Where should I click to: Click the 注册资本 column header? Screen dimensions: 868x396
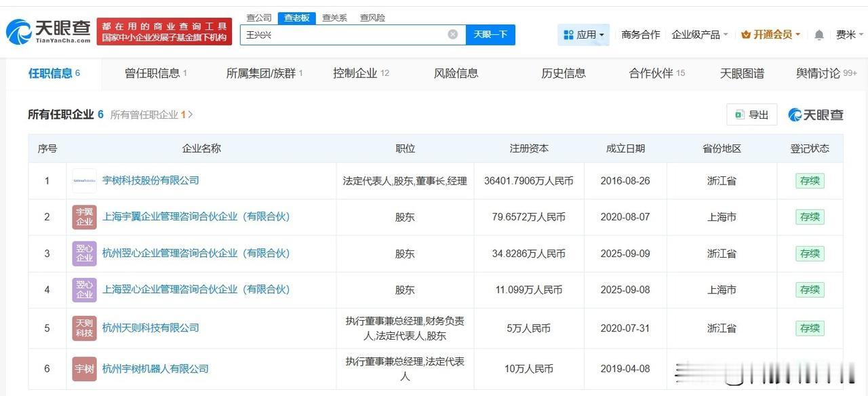(529, 148)
